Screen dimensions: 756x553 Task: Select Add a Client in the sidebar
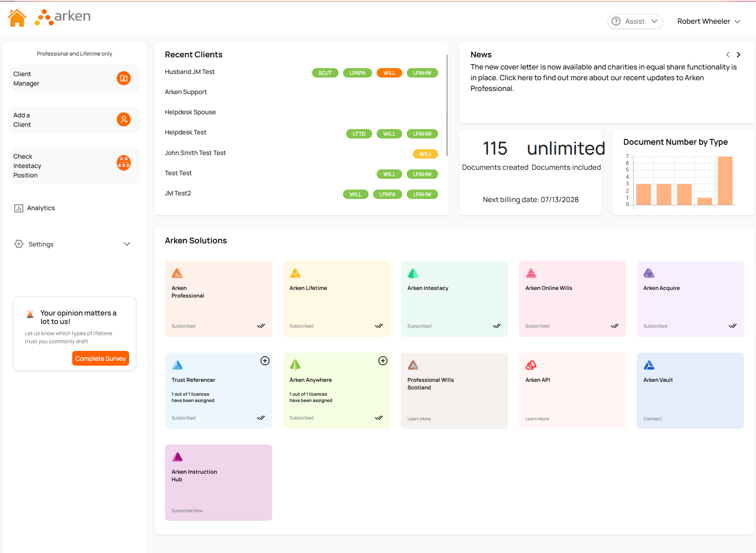click(x=74, y=120)
